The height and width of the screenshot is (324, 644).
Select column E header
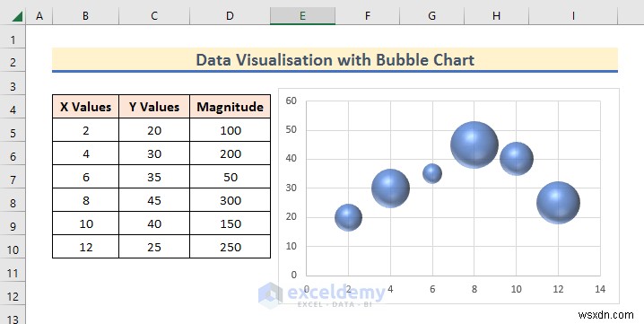(302, 16)
